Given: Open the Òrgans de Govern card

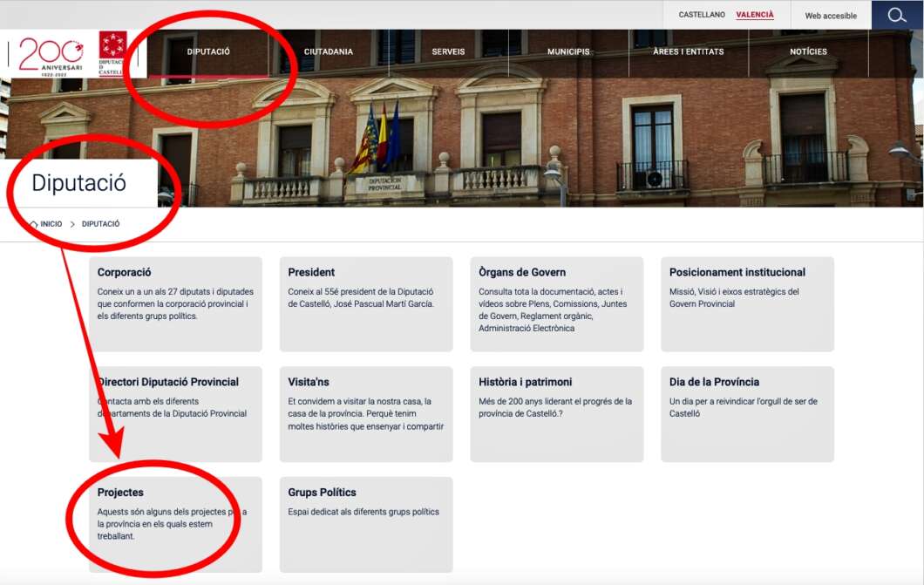Looking at the screenshot, I should click(556, 303).
